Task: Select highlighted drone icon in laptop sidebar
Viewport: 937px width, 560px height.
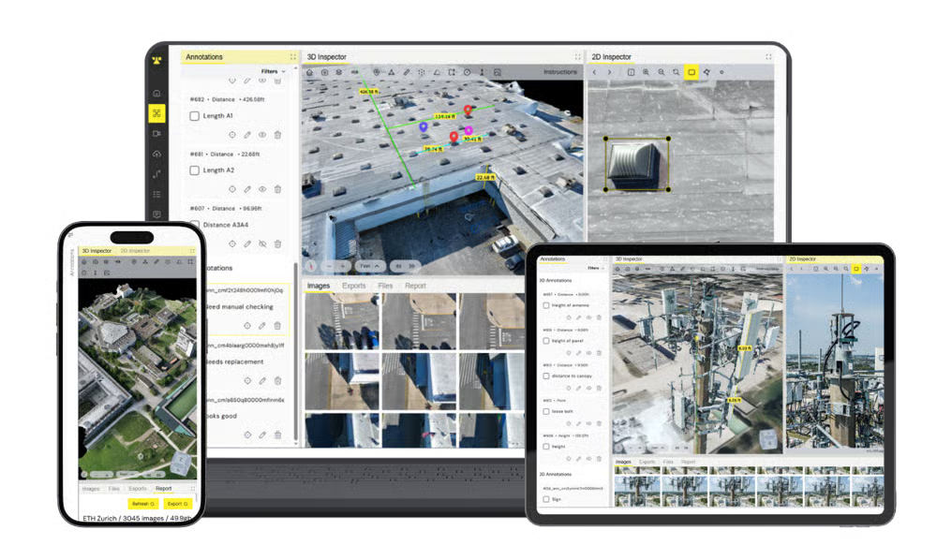Action: coord(156,112)
